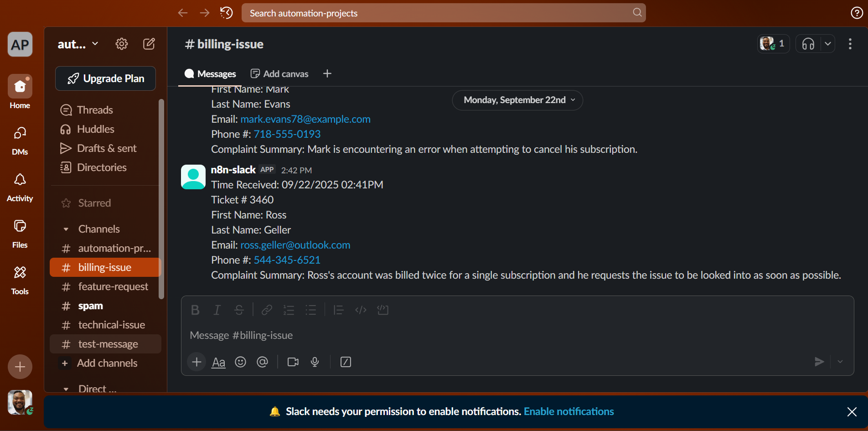
Task: Open DMs in the sidebar
Action: tap(20, 140)
